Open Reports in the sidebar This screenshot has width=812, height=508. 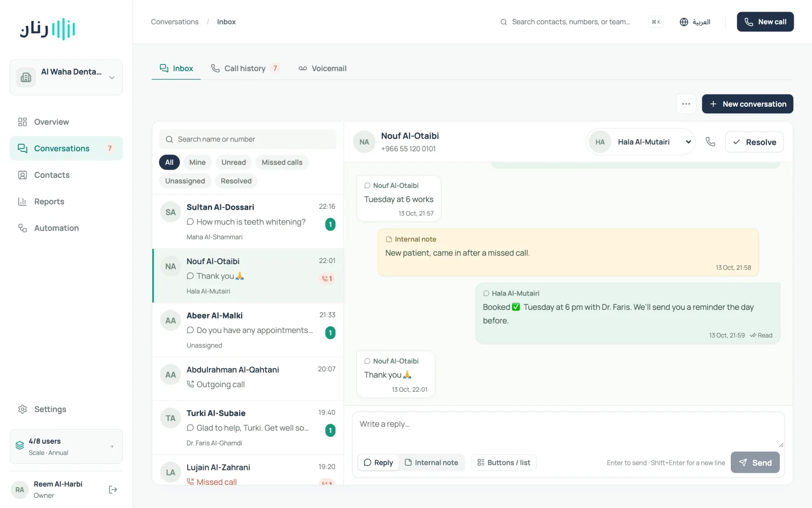pos(66,202)
